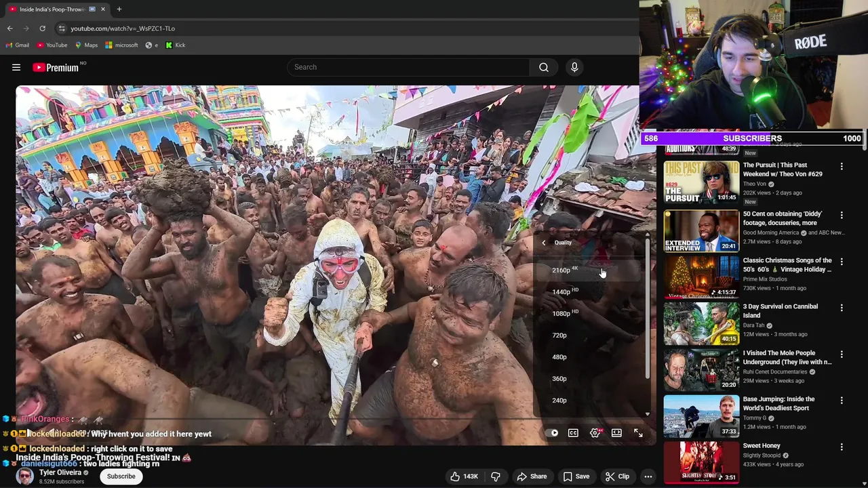The height and width of the screenshot is (488, 868).
Task: Open the YouTube bookmark
Action: (x=52, y=45)
